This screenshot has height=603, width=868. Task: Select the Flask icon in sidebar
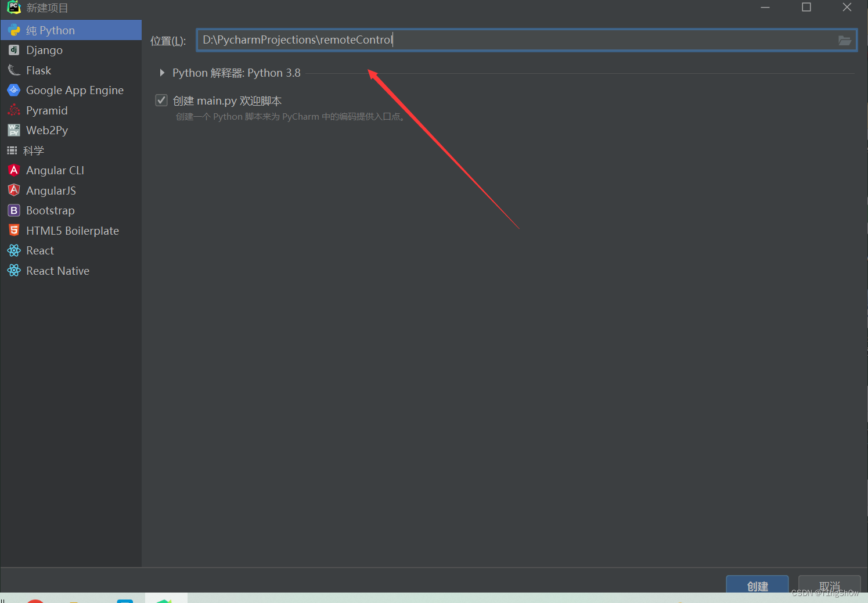[14, 70]
